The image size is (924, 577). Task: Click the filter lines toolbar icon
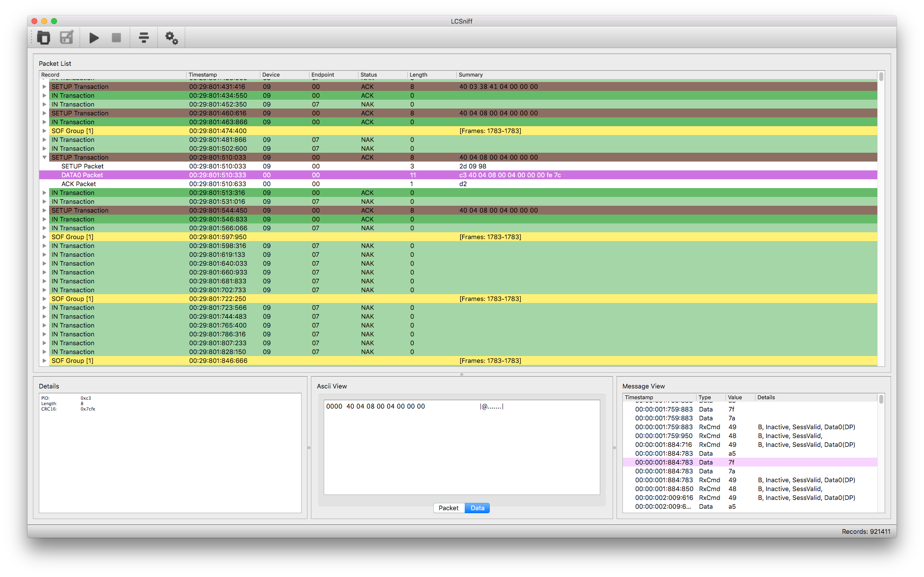144,37
